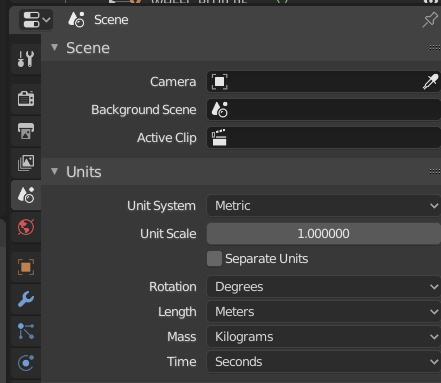
Task: Click the Background Scene field
Action: click(x=324, y=110)
